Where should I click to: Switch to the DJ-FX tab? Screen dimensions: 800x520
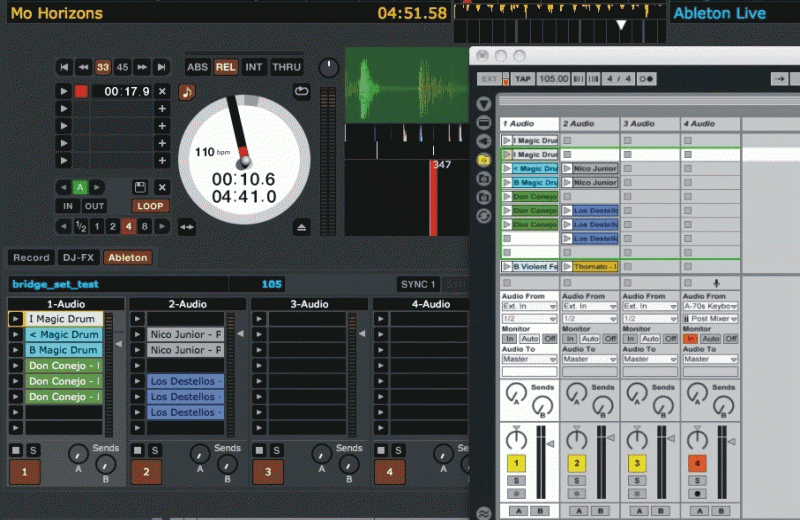79,257
